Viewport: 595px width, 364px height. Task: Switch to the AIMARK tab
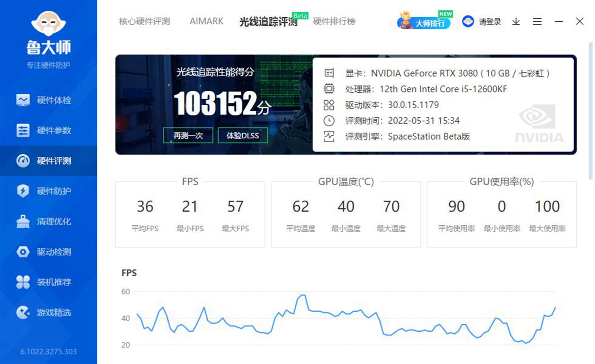pyautogui.click(x=206, y=21)
